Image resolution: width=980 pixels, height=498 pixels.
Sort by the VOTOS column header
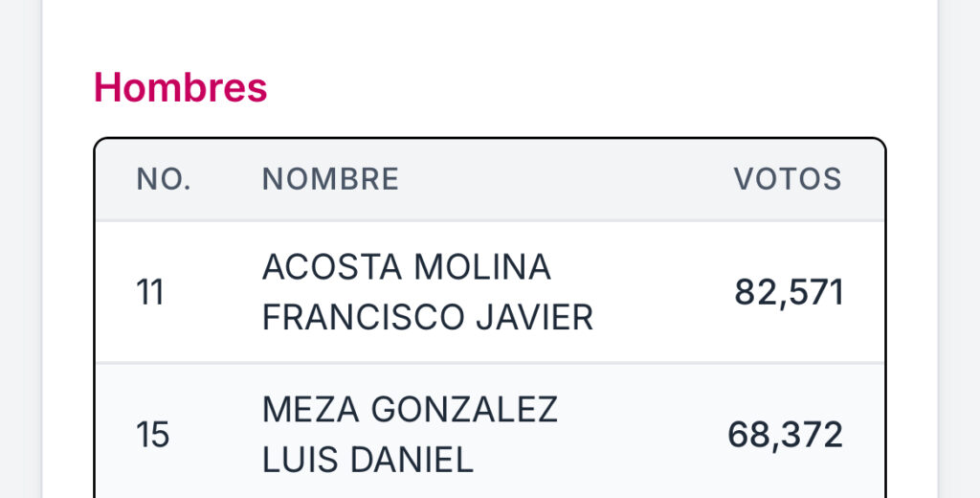click(788, 179)
